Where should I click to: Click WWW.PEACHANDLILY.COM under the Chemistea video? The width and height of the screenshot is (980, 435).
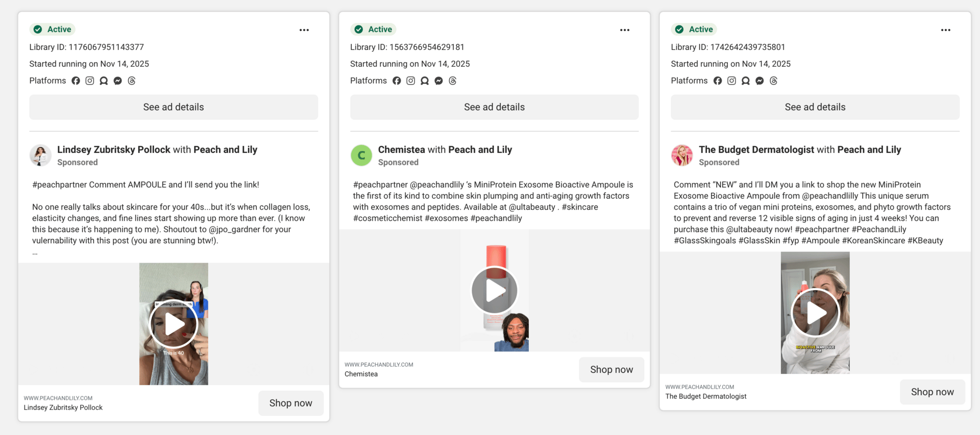[379, 365]
